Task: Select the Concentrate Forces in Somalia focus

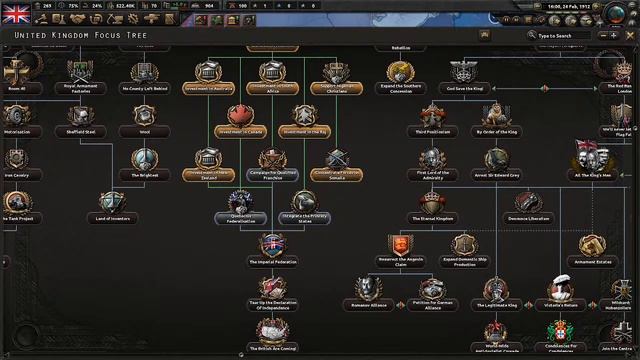Action: pyautogui.click(x=337, y=165)
